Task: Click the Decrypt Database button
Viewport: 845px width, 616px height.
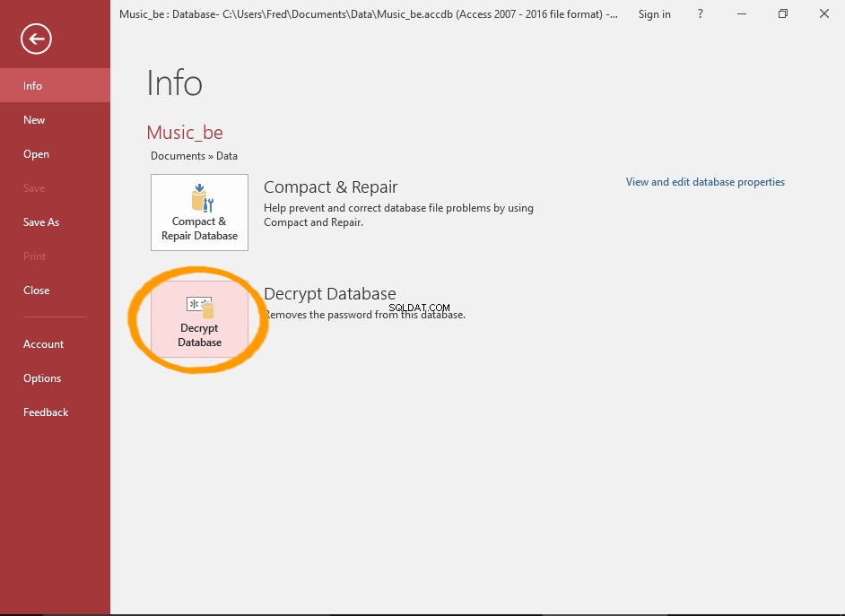Action: 199,319
